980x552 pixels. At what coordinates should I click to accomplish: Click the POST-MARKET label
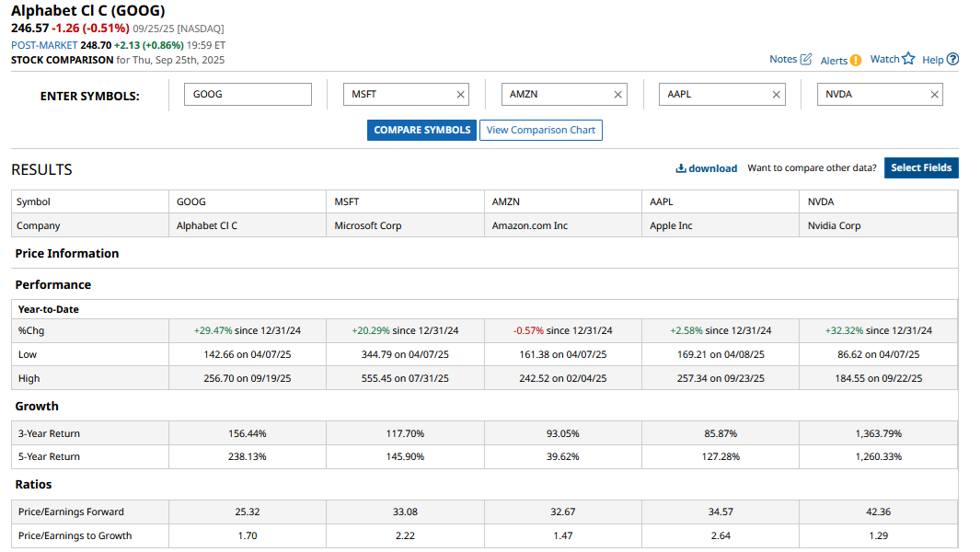[x=44, y=45]
